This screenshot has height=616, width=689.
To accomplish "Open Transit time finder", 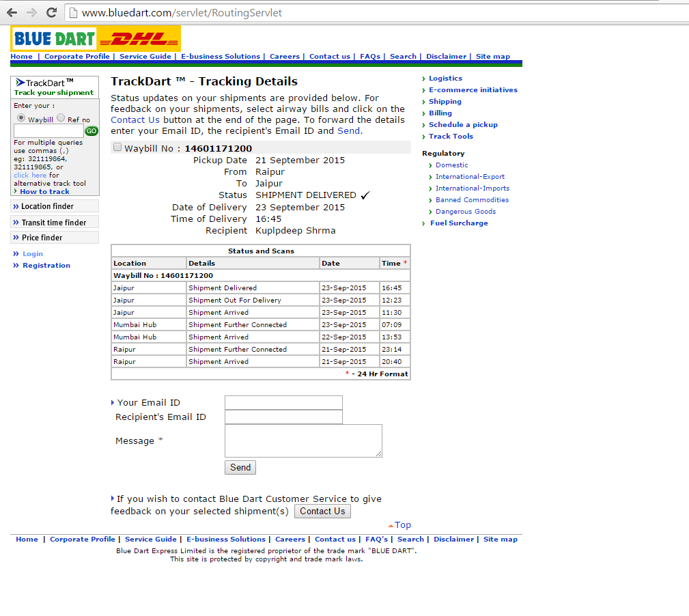I will [55, 223].
